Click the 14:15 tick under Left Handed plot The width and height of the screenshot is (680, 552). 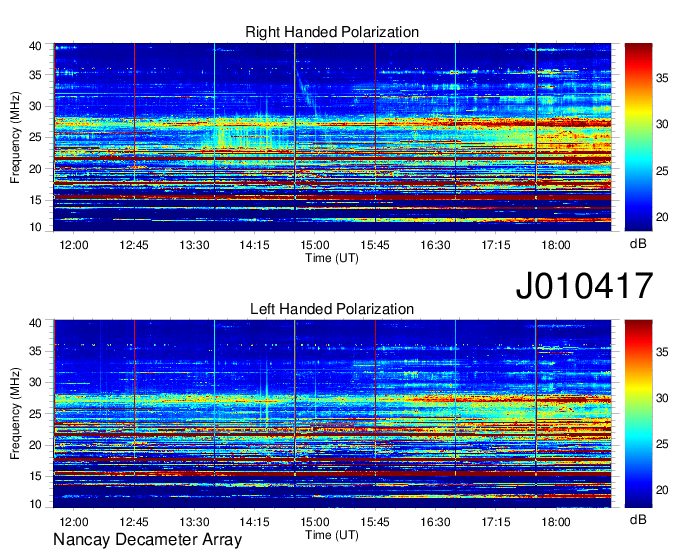[x=255, y=522]
